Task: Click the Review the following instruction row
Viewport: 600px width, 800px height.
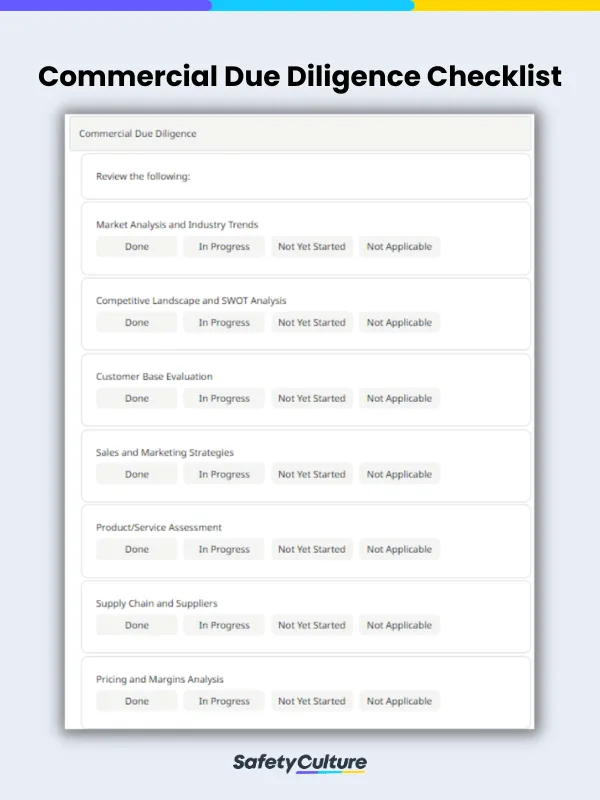Action: pos(305,177)
